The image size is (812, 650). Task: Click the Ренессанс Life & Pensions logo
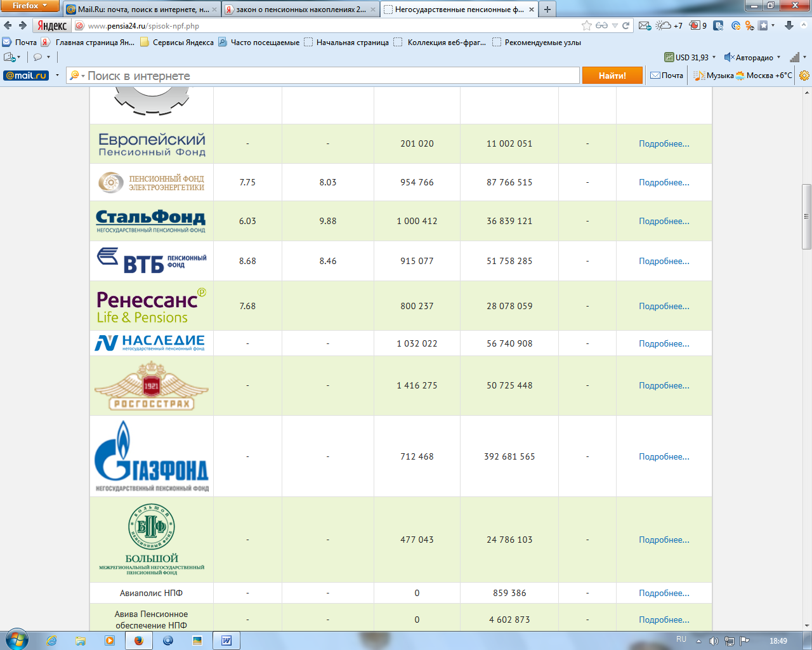(152, 306)
